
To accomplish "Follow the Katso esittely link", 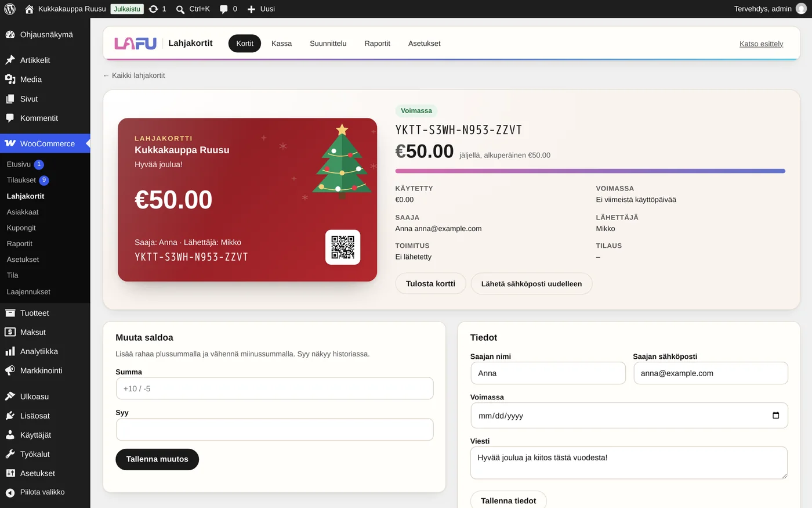I will 761,44.
